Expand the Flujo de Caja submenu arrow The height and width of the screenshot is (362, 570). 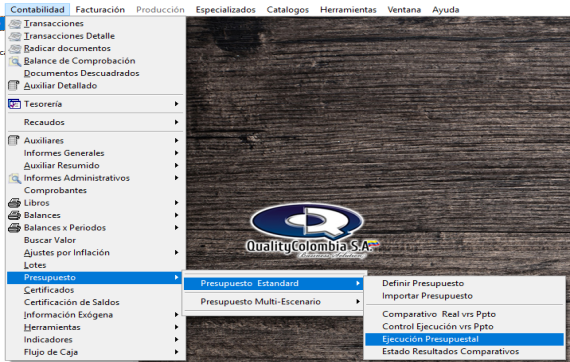click(176, 352)
